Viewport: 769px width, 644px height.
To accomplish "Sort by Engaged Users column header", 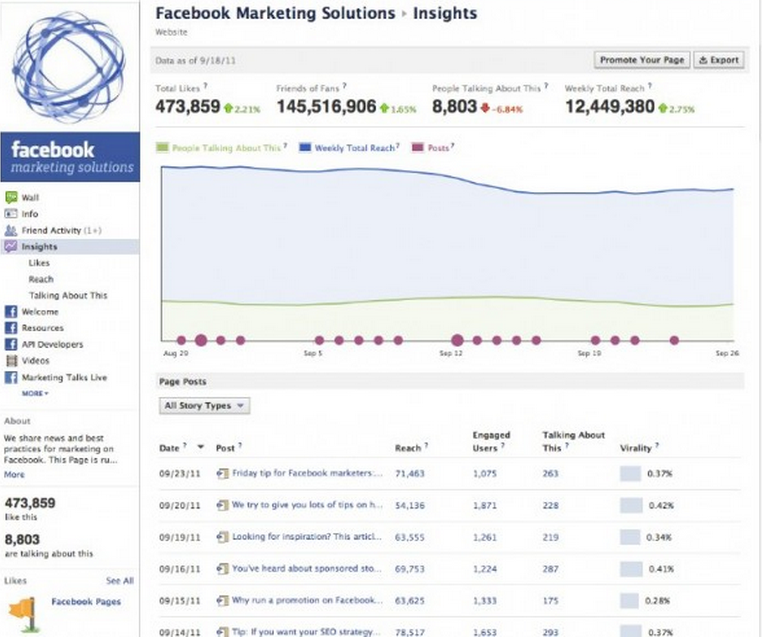I will point(496,446).
